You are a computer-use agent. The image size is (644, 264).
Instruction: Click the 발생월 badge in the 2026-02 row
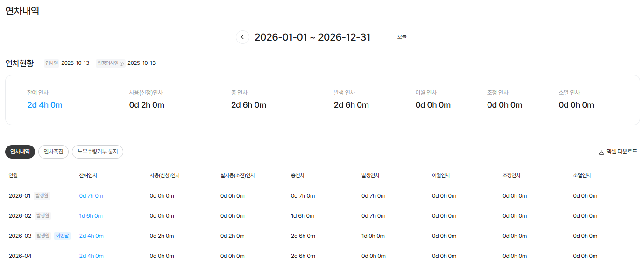pos(42,216)
